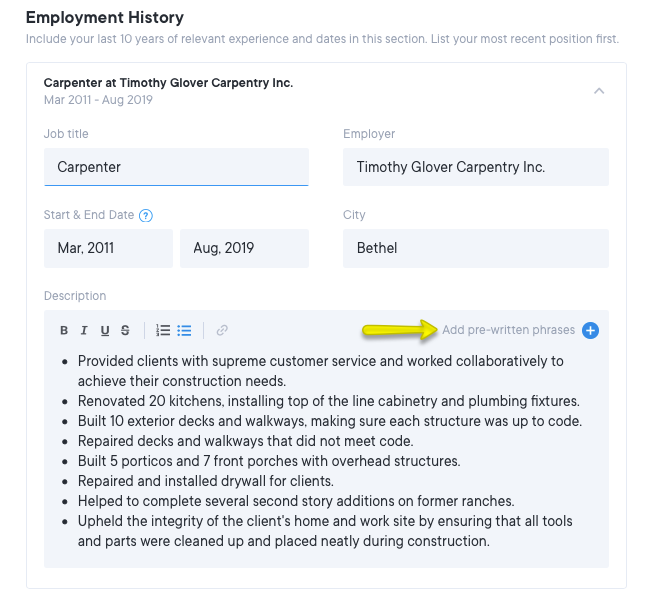This screenshot has width=650, height=596.
Task: Click into 'Repaired and installed drywall' line
Action: [205, 481]
